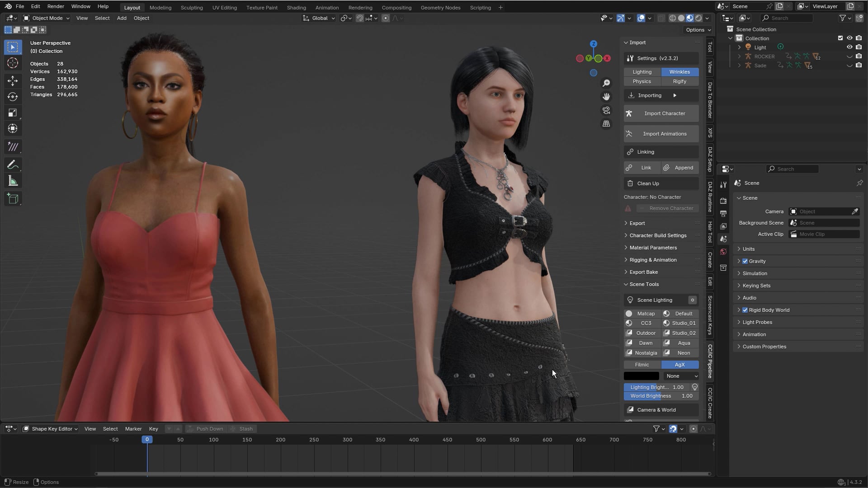The image size is (868, 488).
Task: Open the Shading workspace tab
Action: 296,8
